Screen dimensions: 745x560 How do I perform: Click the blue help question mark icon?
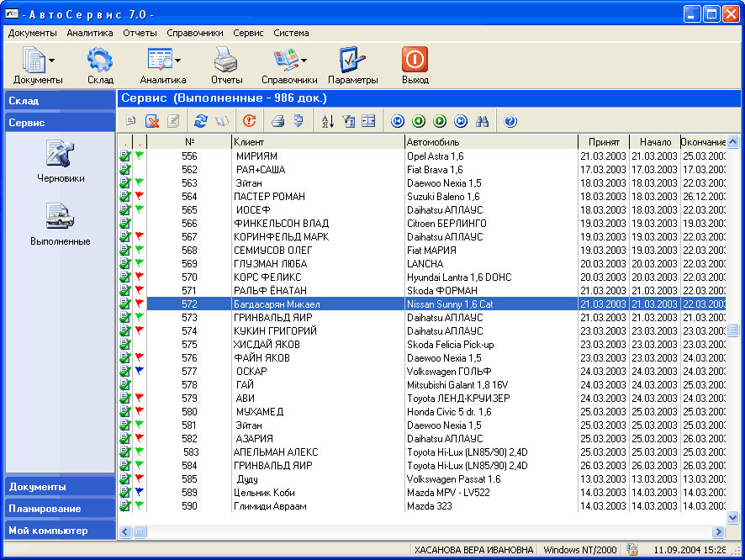(x=510, y=121)
